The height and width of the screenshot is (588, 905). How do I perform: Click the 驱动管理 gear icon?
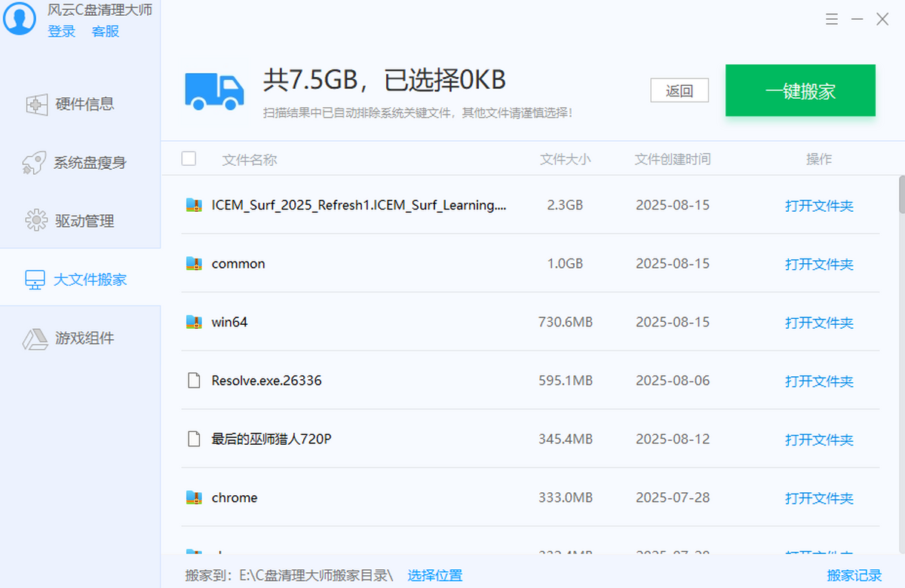click(x=36, y=221)
